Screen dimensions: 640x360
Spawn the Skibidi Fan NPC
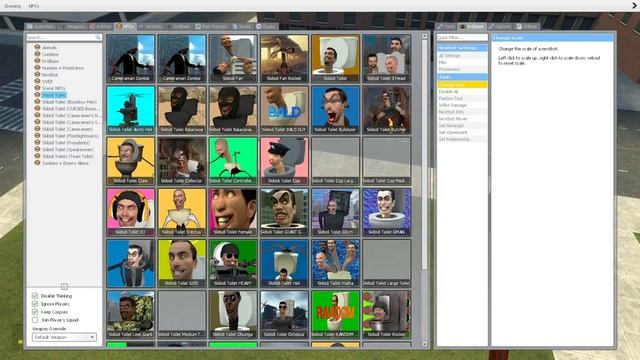(233, 58)
